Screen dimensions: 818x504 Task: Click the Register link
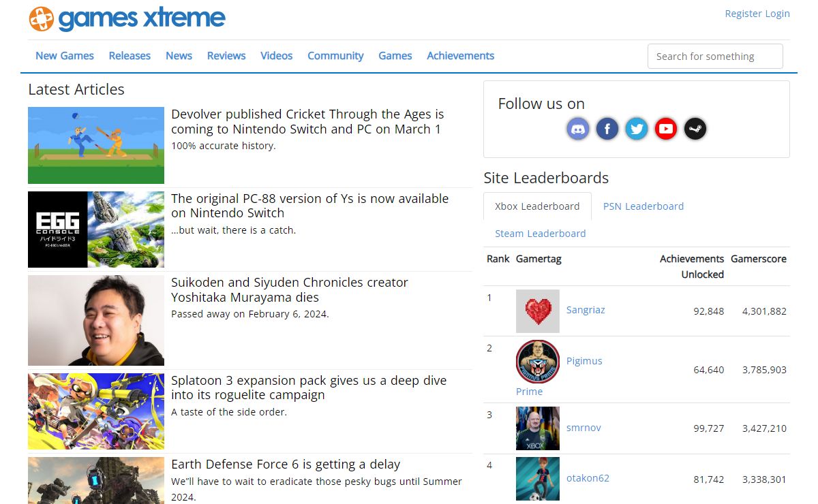pyautogui.click(x=743, y=14)
